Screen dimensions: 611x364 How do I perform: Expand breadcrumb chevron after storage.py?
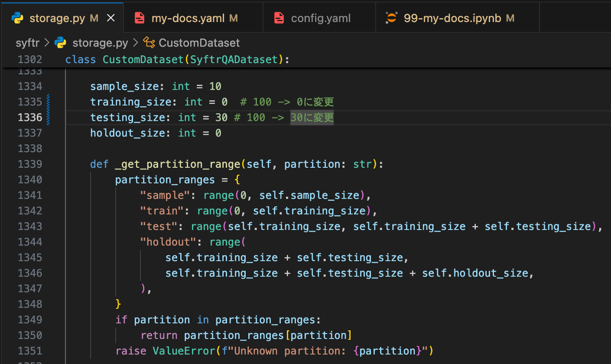[136, 43]
